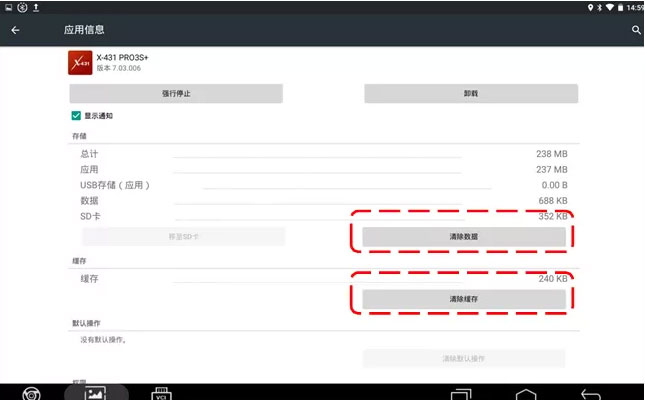The height and width of the screenshot is (401, 645).
Task: Tap the bottom navigation back arrow
Action: (591, 395)
